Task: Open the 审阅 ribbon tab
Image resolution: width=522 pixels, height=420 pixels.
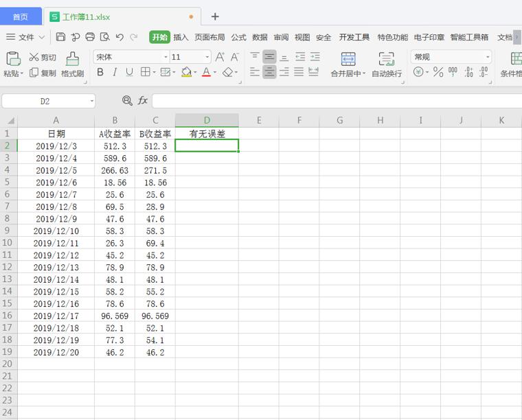Action: point(281,37)
